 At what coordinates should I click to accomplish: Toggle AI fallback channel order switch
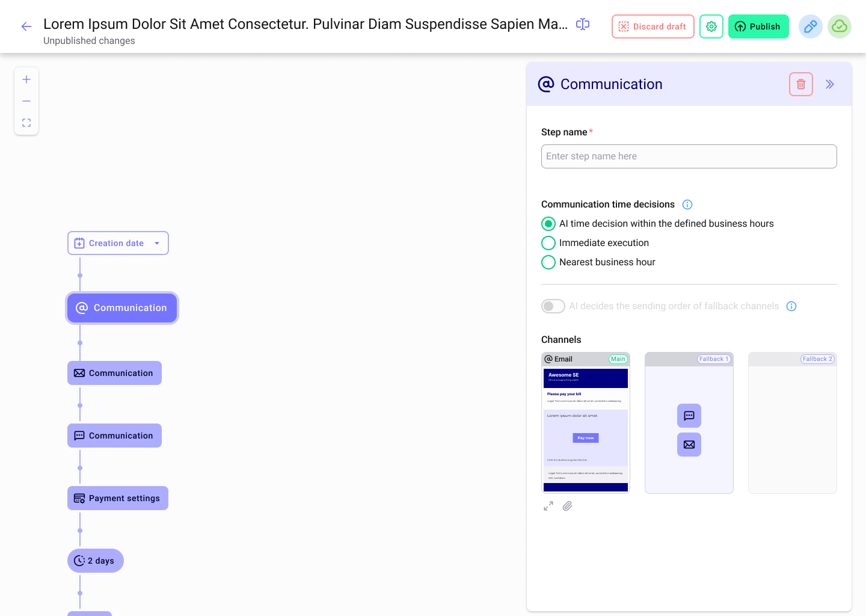pos(553,306)
